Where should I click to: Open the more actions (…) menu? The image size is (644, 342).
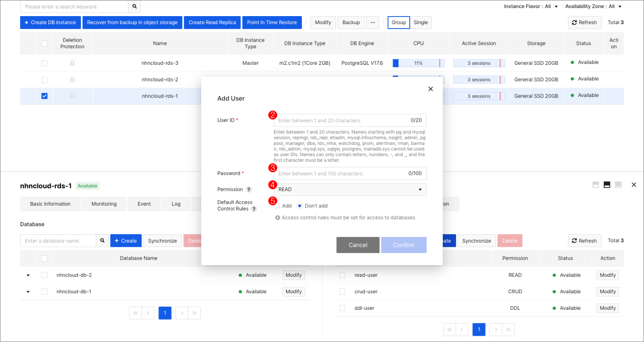pos(373,22)
